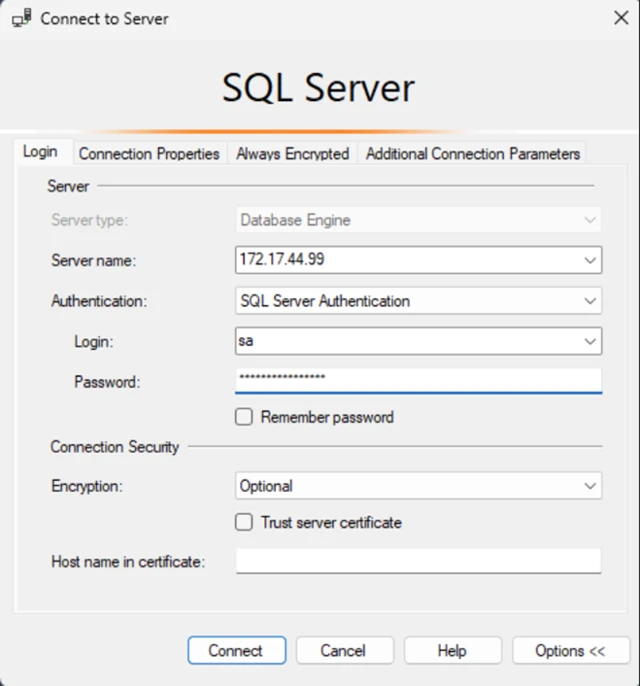The image size is (640, 686).
Task: Open the Authentication dropdown list
Action: [418, 300]
